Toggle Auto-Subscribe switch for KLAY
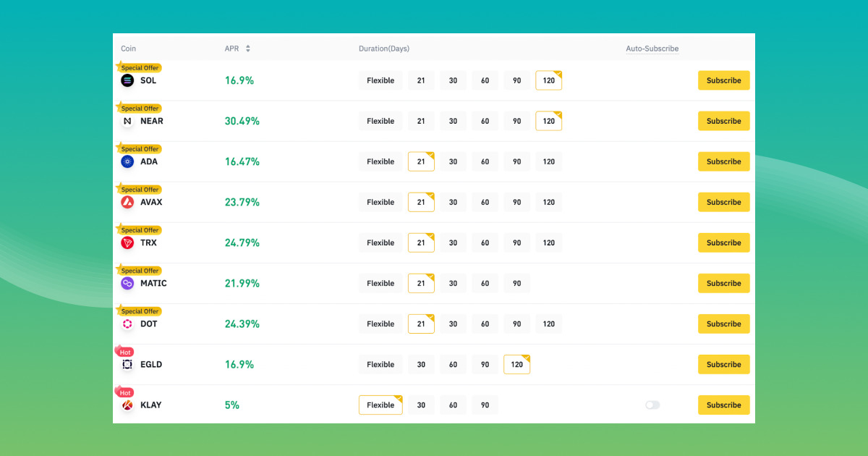This screenshot has height=456, width=868. pos(652,405)
